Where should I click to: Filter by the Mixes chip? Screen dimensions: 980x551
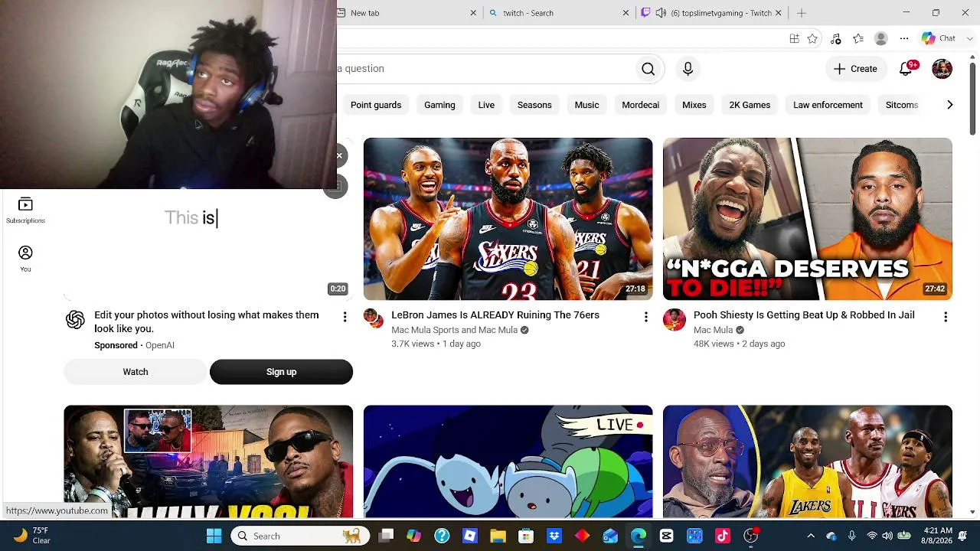pos(694,105)
